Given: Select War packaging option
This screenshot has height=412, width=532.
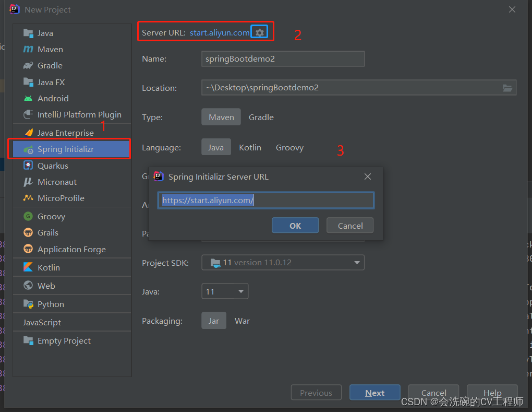Looking at the screenshot, I should (x=242, y=321).
